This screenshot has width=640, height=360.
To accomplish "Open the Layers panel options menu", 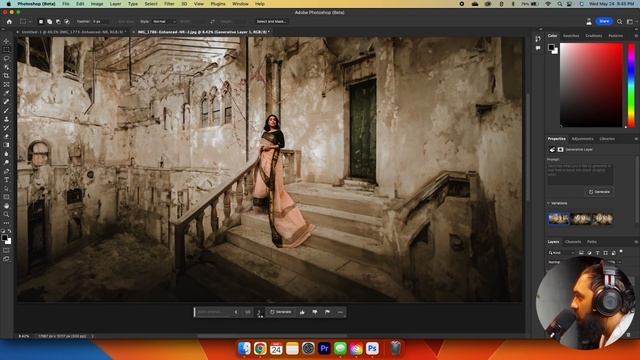I will pos(636,242).
